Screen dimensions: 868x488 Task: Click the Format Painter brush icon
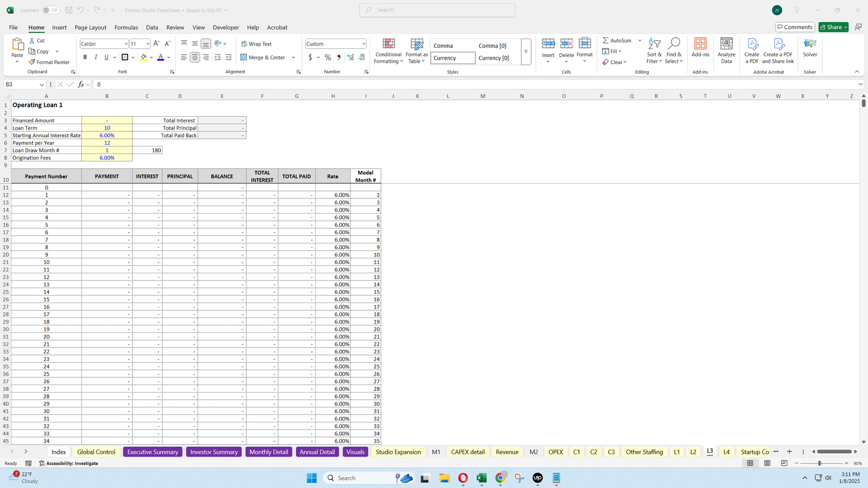pos(32,62)
